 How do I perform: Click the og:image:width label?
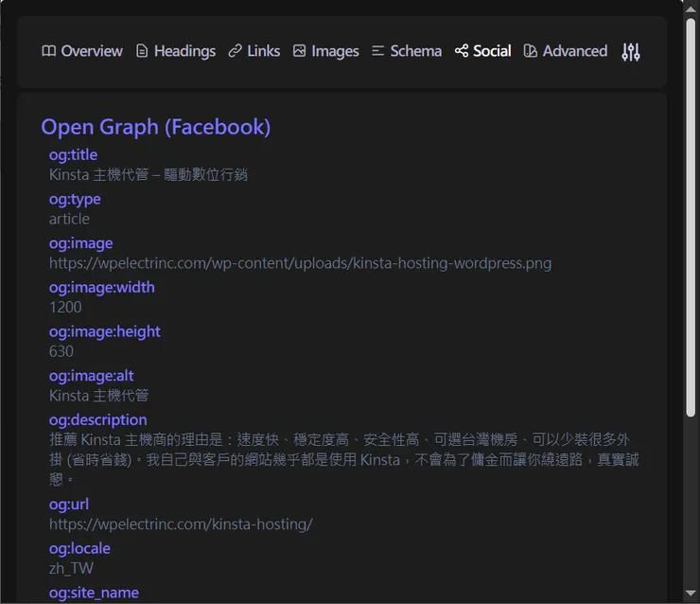(102, 288)
